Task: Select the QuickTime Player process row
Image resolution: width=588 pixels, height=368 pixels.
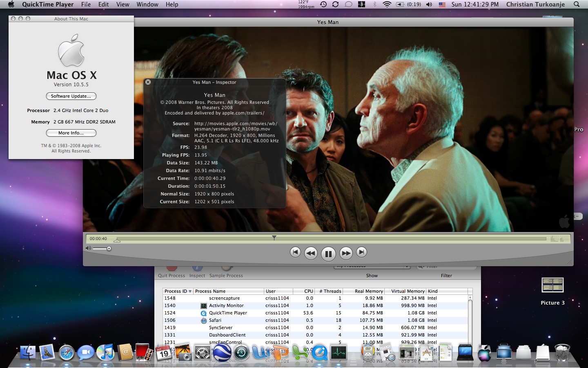Action: 315,313
